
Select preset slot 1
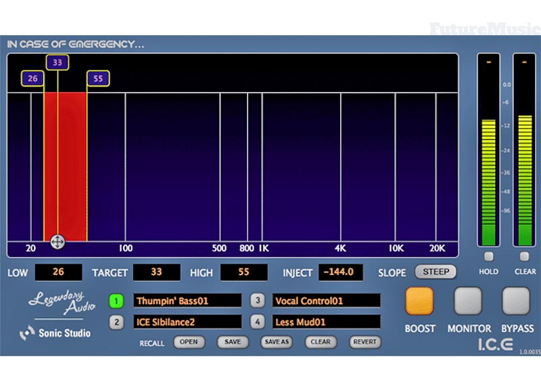click(116, 301)
